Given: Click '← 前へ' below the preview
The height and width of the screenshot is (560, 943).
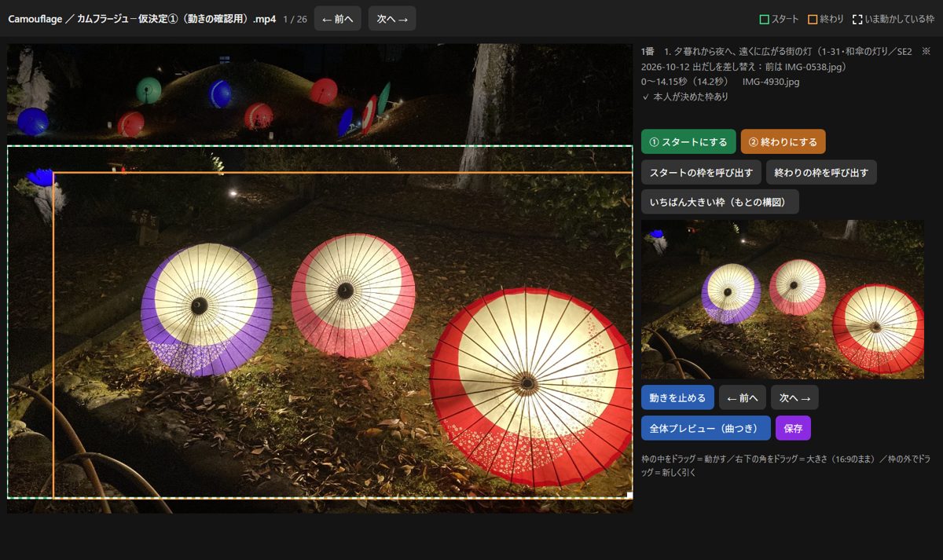Looking at the screenshot, I should coord(743,397).
